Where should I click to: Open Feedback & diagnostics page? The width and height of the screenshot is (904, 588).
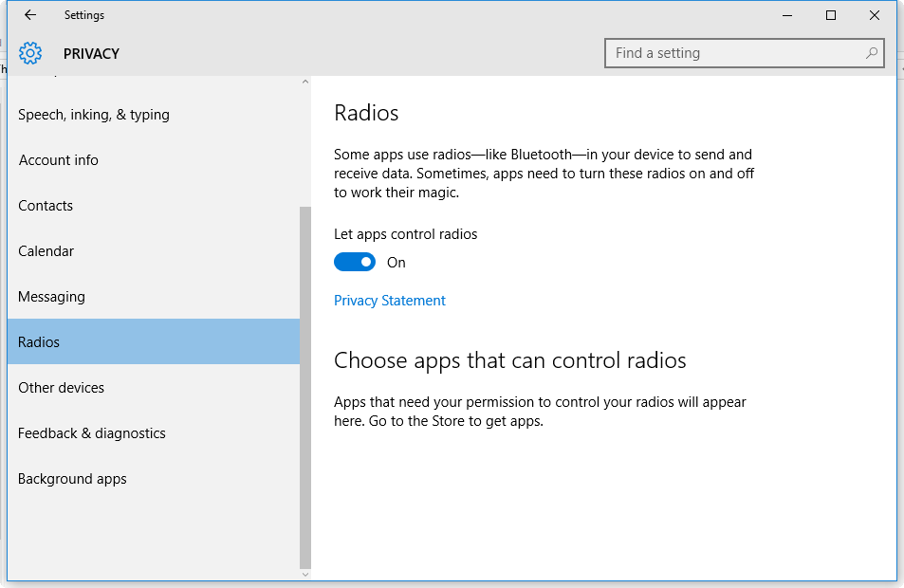coord(92,433)
